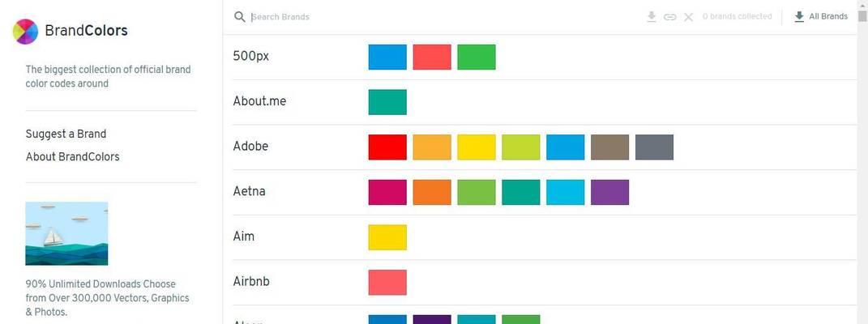Select the Adobe brand name

(250, 146)
